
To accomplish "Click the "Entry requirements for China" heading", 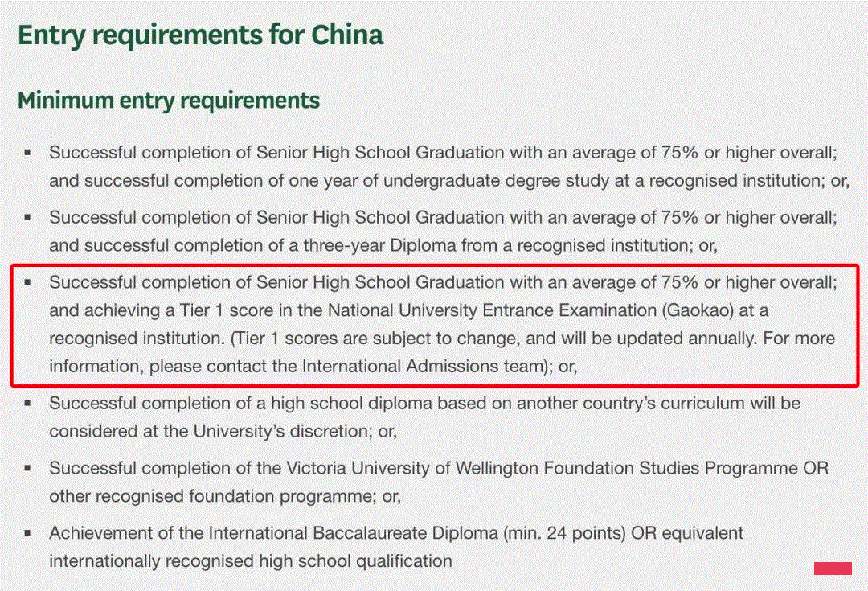I will [200, 35].
